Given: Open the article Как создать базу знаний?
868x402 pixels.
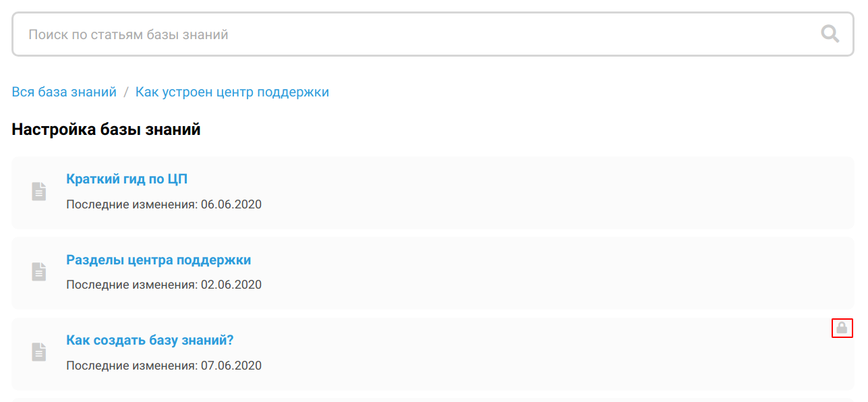Looking at the screenshot, I should (150, 340).
